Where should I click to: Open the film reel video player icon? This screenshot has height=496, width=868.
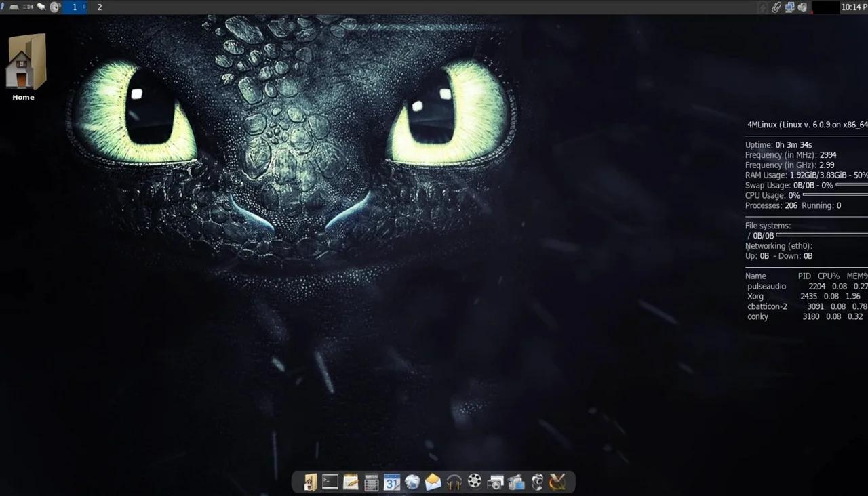click(x=475, y=482)
